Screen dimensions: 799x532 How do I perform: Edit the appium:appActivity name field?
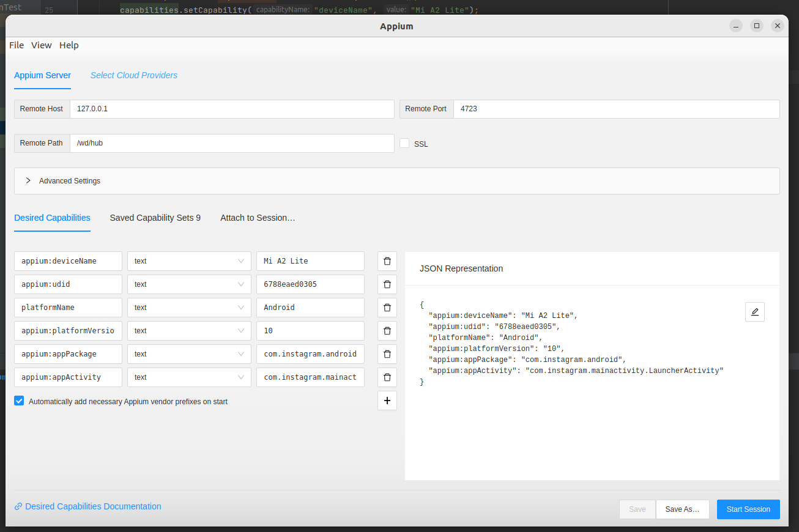(68, 377)
